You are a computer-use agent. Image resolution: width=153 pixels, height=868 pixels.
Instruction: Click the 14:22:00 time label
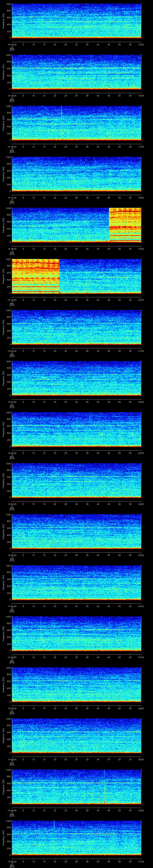[12, 453]
